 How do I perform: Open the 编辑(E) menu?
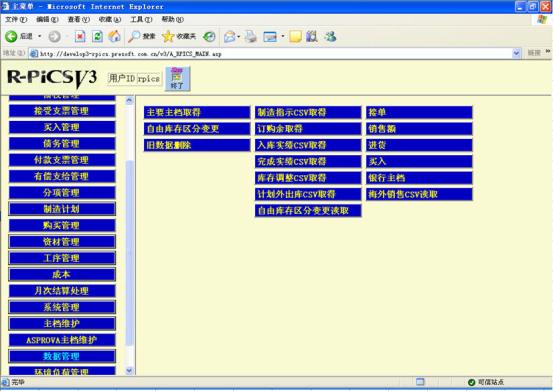coord(47,19)
